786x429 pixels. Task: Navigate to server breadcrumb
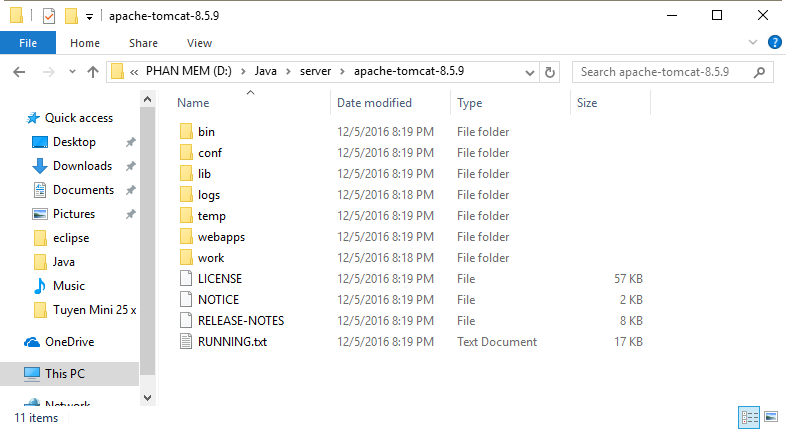point(315,71)
